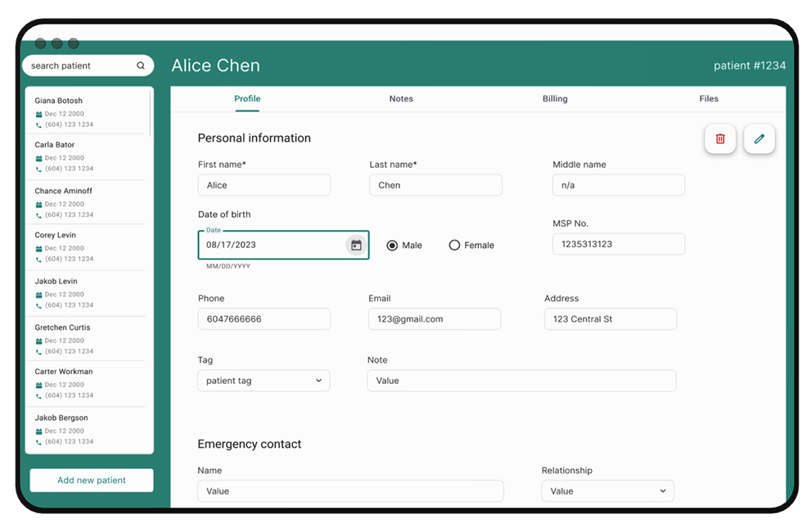
Task: Open the patient tag dropdown
Action: 264,381
